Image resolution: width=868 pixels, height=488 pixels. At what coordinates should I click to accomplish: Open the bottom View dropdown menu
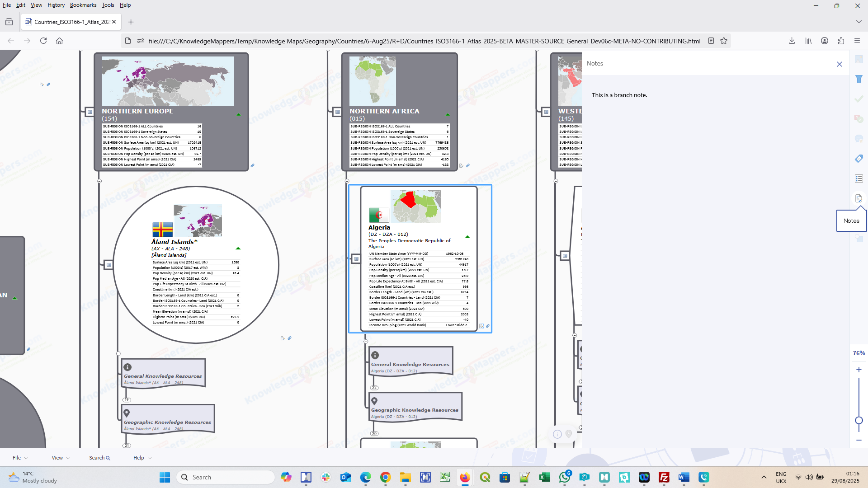coord(61,458)
